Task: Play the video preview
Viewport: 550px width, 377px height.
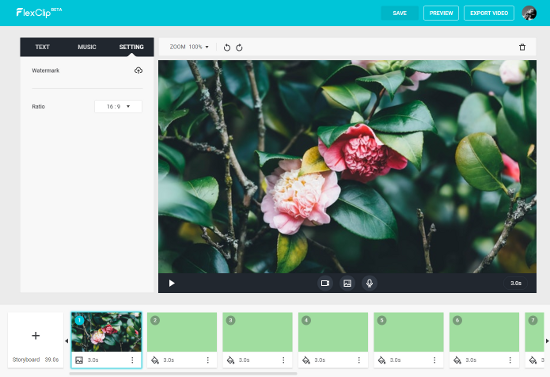Action: [172, 283]
